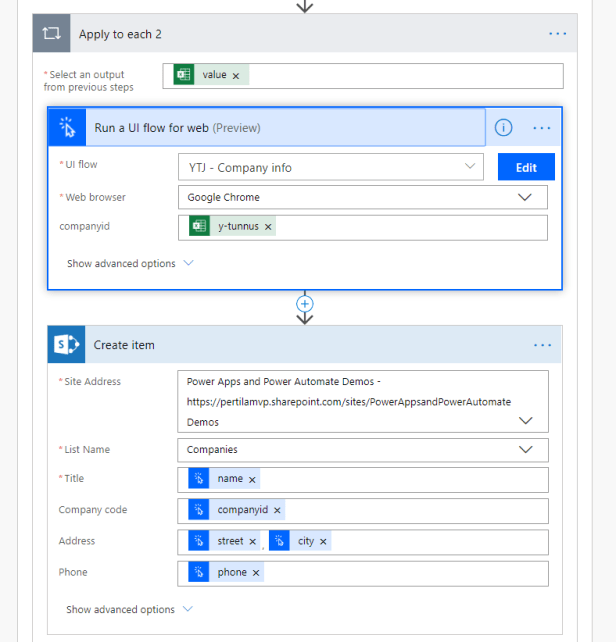
Task: Open the List Name Companies dropdown
Action: click(x=525, y=449)
